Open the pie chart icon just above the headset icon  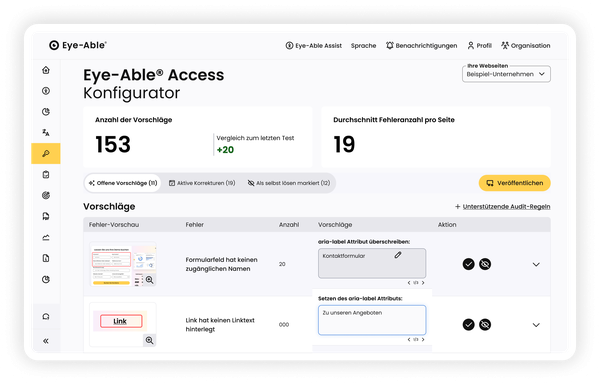[46, 279]
